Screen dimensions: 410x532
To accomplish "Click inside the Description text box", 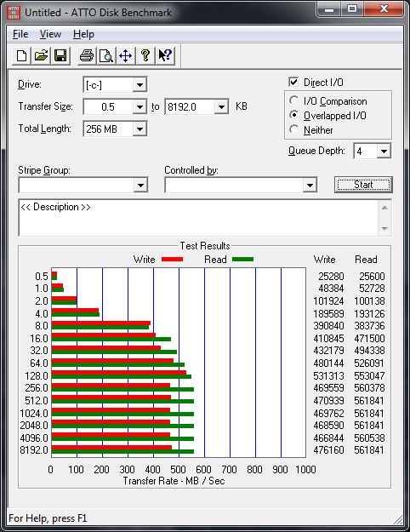I will tap(199, 218).
